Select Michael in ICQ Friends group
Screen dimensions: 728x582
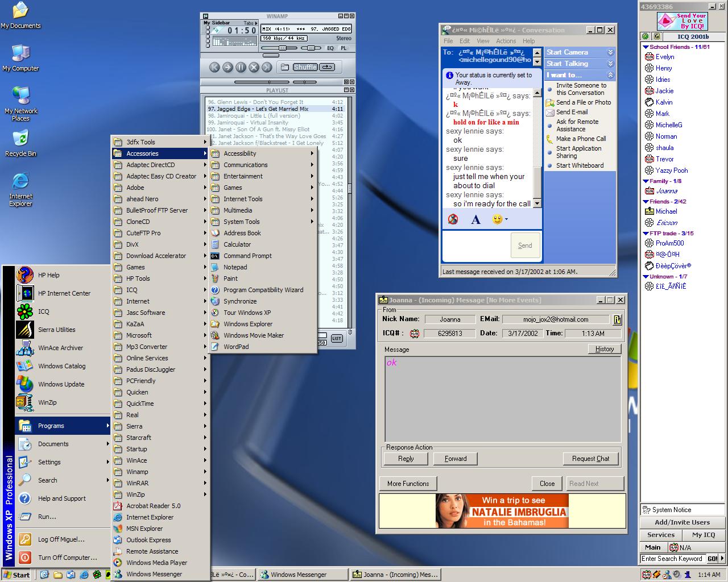click(666, 211)
